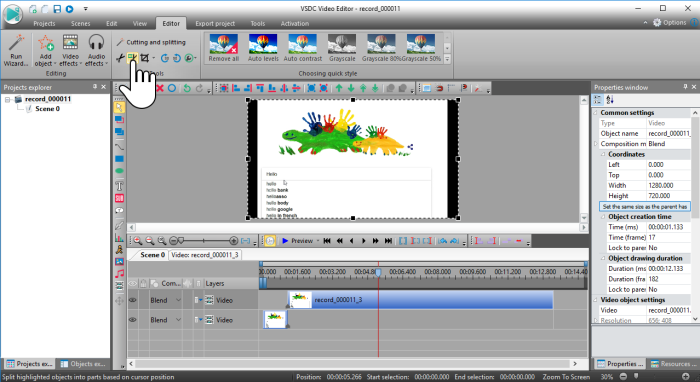This screenshot has height=382, width=700.
Task: Click the Split into parts tool
Action: [133, 58]
